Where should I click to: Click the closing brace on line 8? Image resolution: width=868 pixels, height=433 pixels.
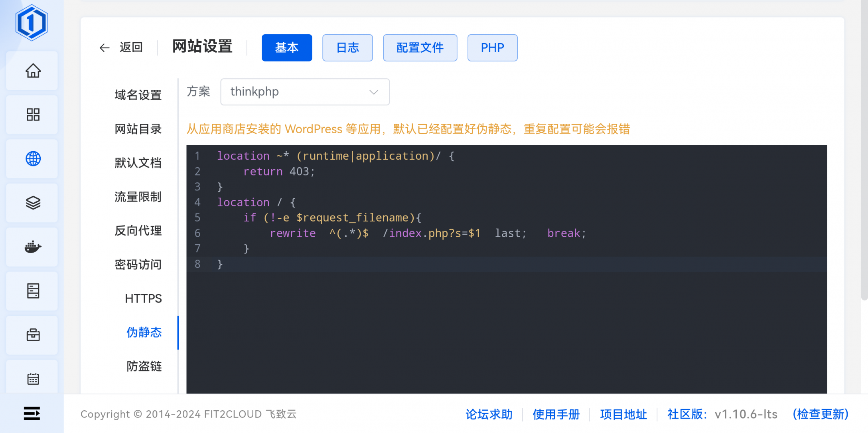click(220, 264)
